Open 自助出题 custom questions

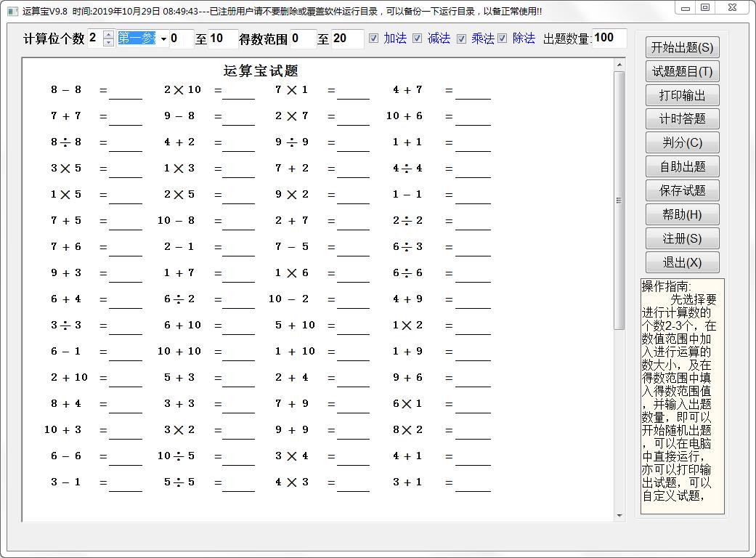(682, 166)
